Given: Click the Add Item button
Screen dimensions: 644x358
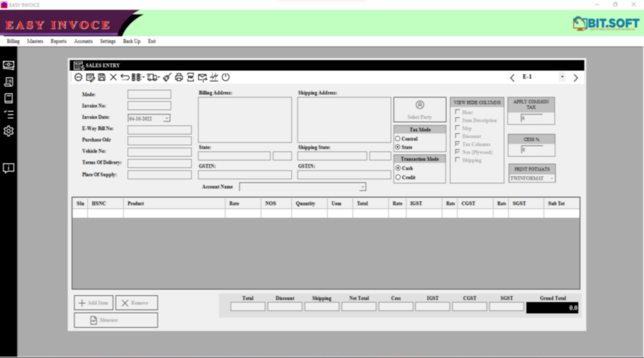Looking at the screenshot, I should [x=94, y=303].
